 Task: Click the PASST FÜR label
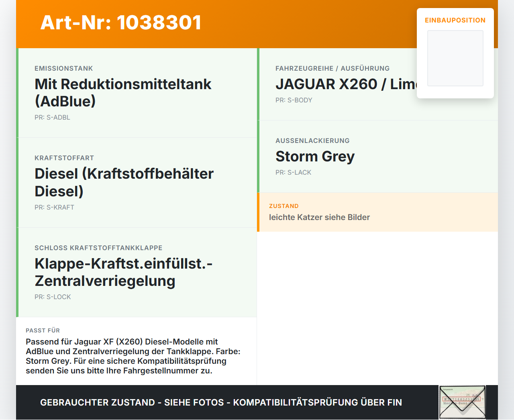click(x=43, y=330)
